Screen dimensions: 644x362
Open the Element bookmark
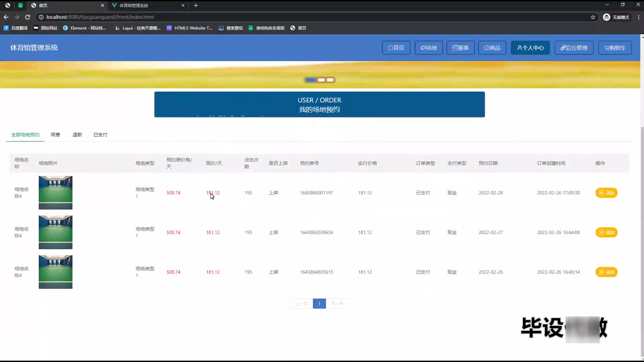point(85,28)
